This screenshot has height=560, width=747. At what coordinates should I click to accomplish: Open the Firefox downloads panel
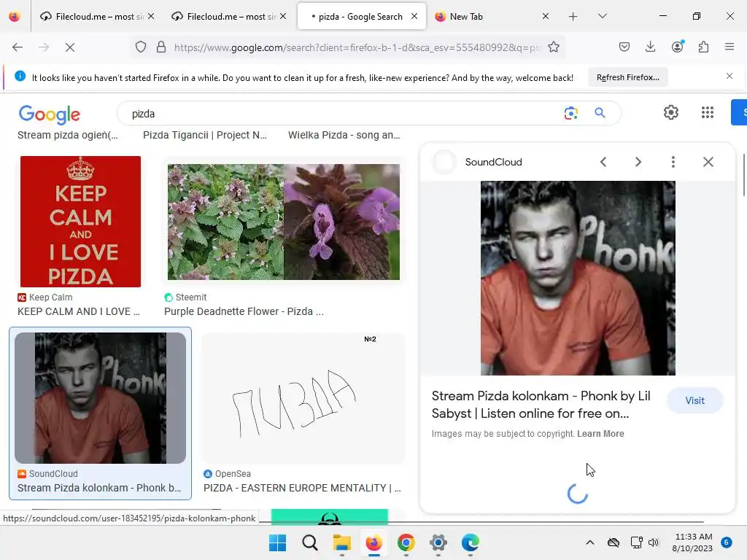point(650,47)
